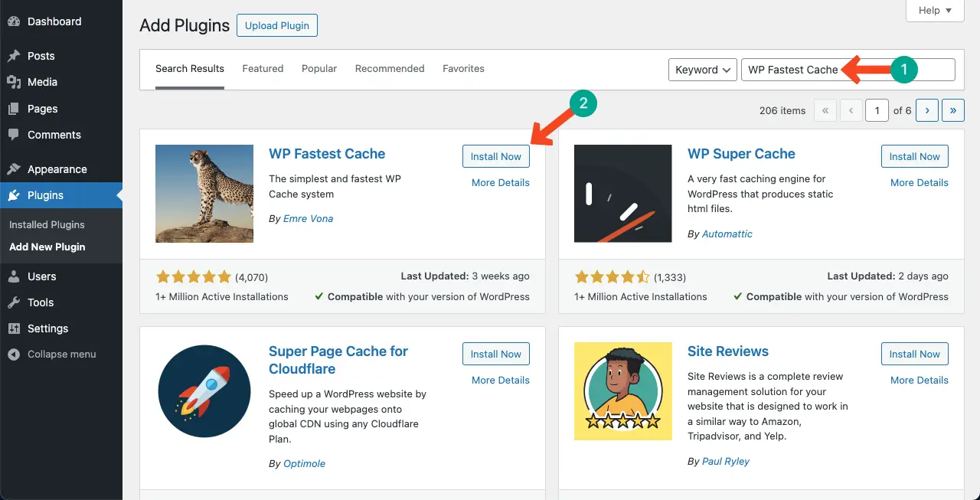Switch to the Search Results tab
980x500 pixels.
tap(190, 69)
